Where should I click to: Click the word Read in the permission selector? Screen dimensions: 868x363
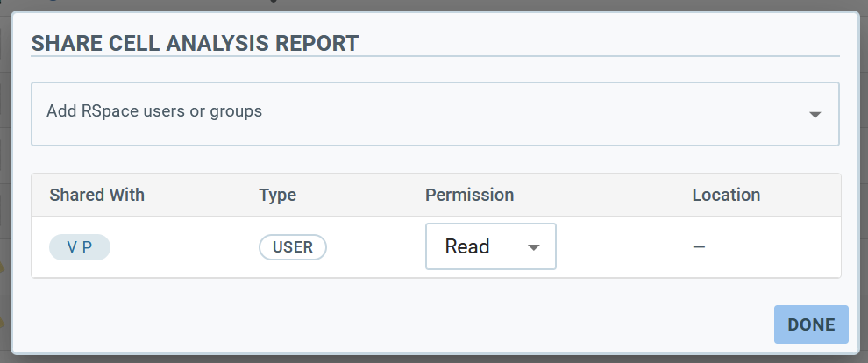pos(467,247)
